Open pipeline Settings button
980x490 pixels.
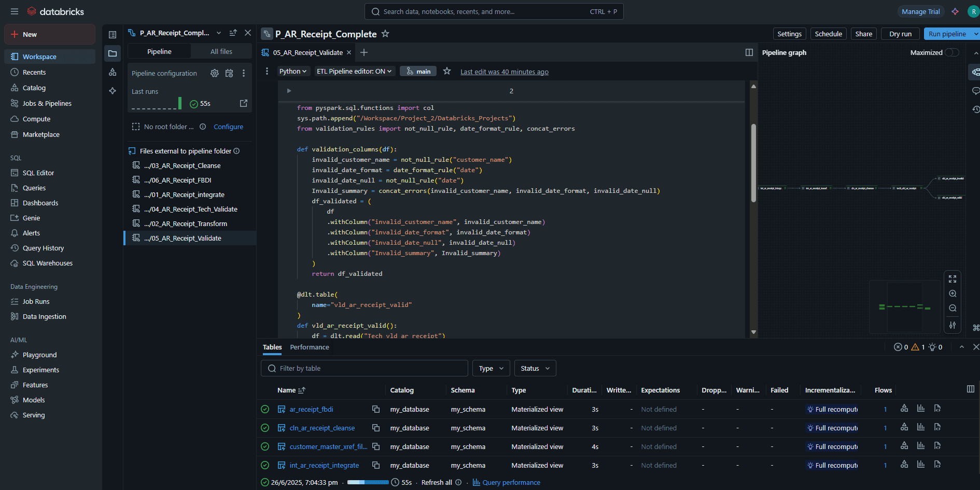(x=789, y=34)
